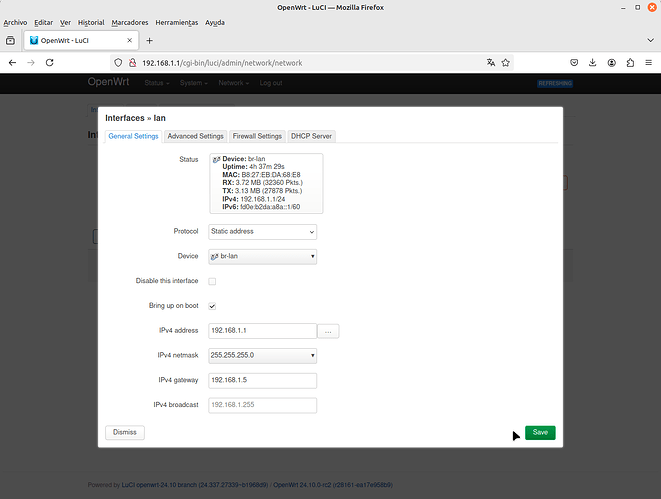Image resolution: width=661 pixels, height=499 pixels.
Task: Open the System navigation menu
Action: [x=193, y=83]
